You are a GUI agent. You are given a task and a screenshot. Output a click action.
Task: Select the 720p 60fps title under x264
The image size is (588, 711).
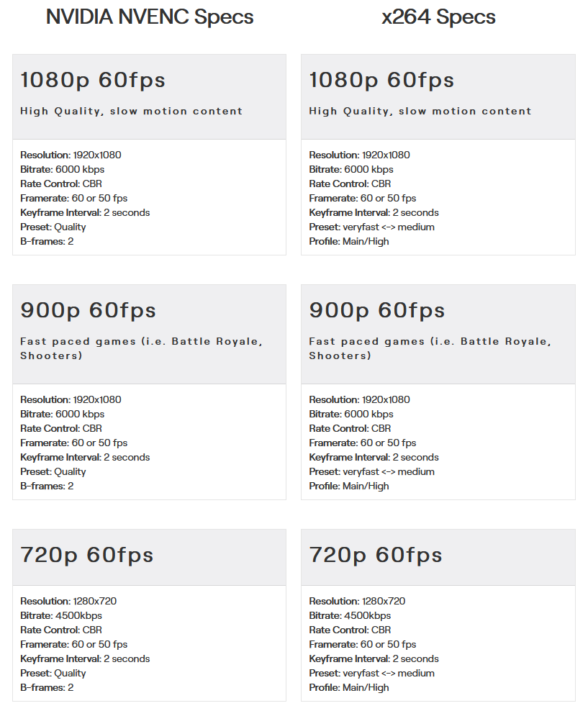point(375,555)
